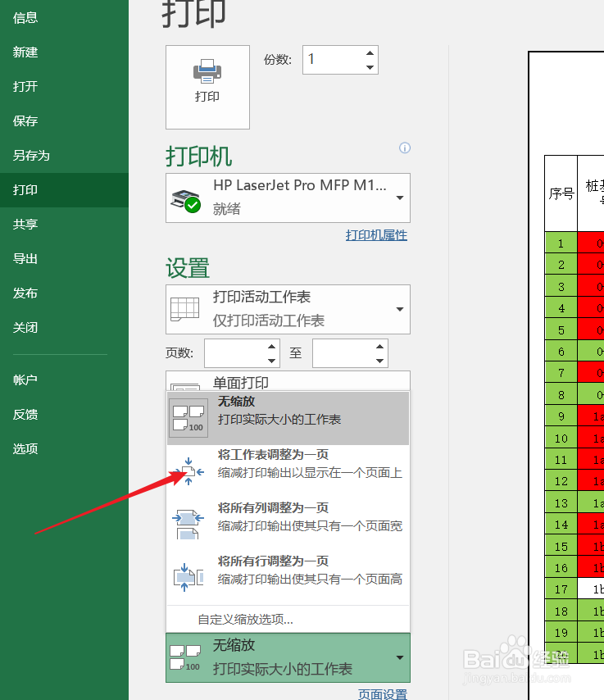Select 无缩放 option in the scaling list
Screen dimensions: 604x700
click(x=288, y=418)
